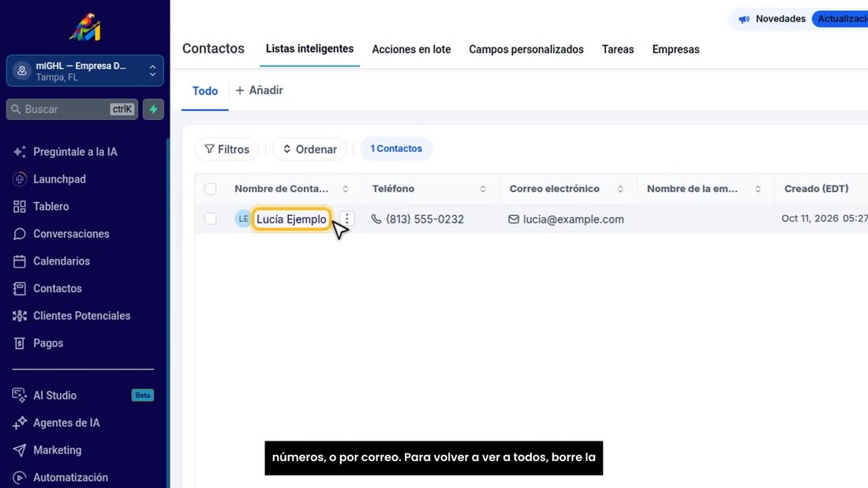
Task: Click the Oct 11, 2026 created date cell
Action: pyautogui.click(x=825, y=218)
